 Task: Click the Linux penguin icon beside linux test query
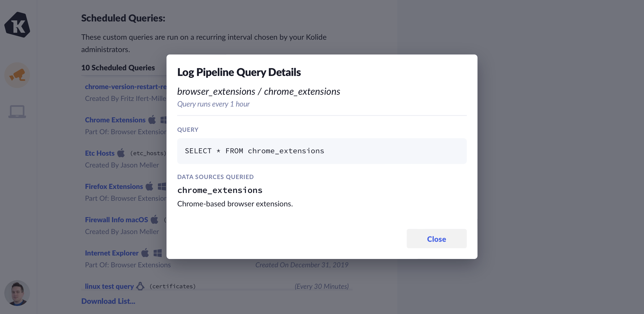[140, 286]
